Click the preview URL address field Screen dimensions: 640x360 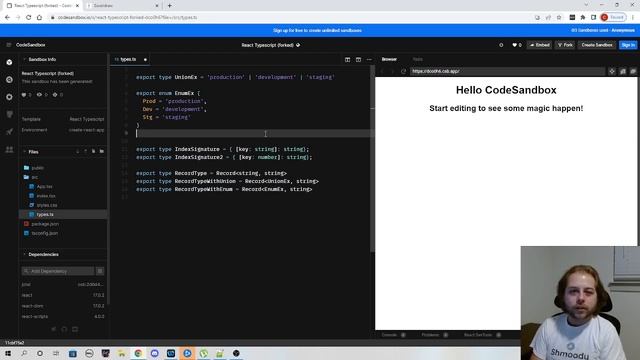coord(507,71)
